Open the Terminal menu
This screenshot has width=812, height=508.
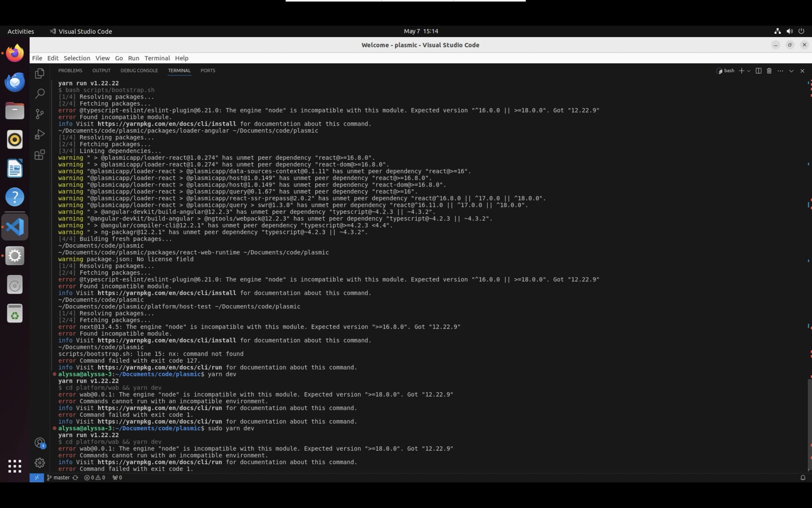157,58
